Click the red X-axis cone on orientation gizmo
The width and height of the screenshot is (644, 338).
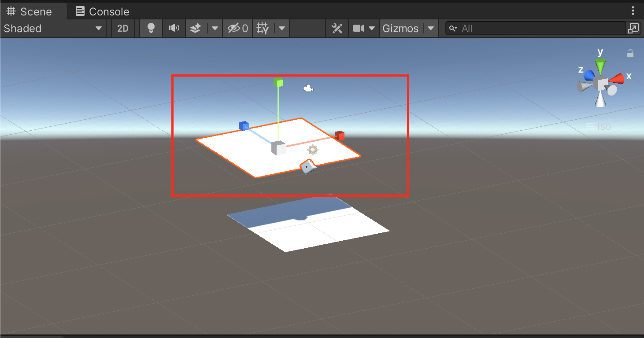coord(617,78)
